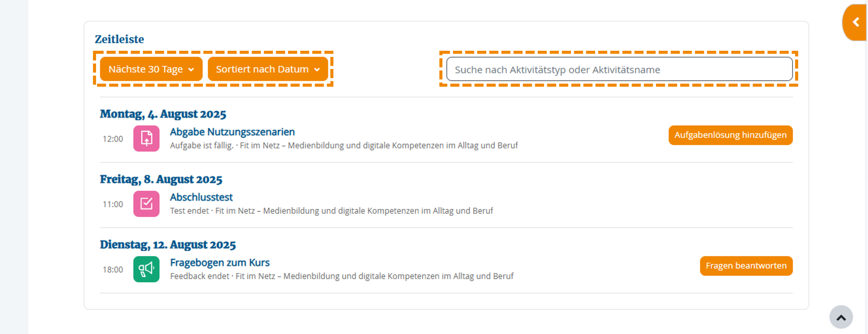Click the green feedback icon for Fragebogen zum Kurs
This screenshot has width=868, height=334.
click(147, 269)
